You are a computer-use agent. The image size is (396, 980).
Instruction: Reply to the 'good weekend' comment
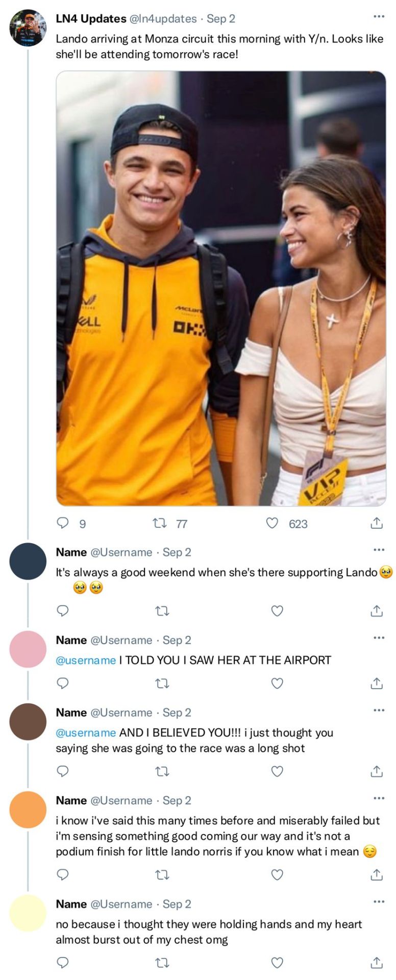(63, 610)
